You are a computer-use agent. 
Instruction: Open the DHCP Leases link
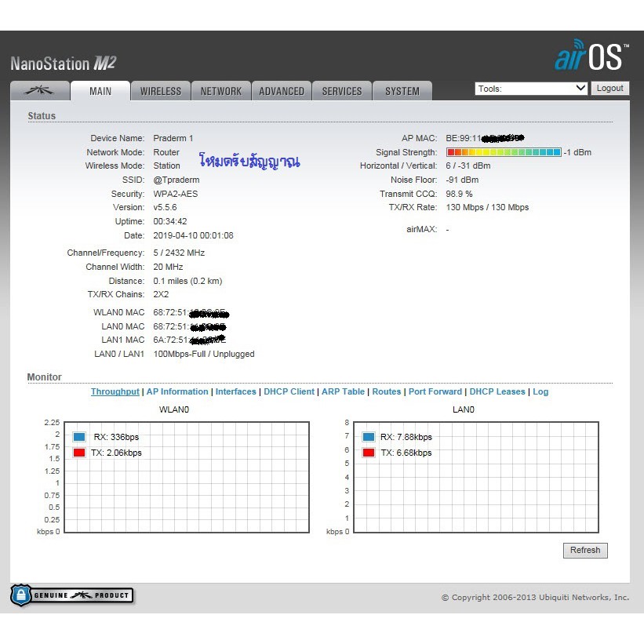[497, 391]
